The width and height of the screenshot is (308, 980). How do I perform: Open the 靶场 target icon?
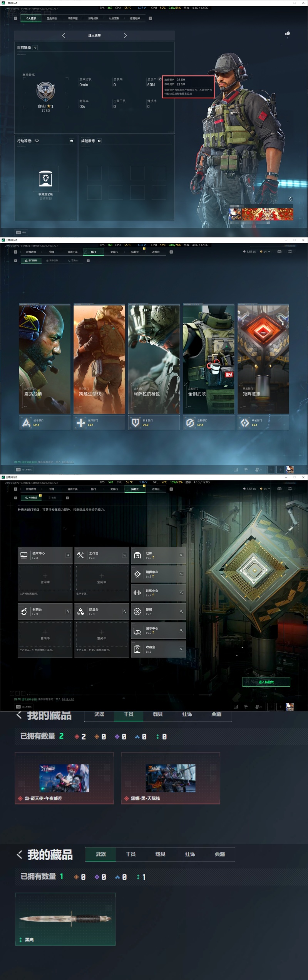click(x=137, y=611)
